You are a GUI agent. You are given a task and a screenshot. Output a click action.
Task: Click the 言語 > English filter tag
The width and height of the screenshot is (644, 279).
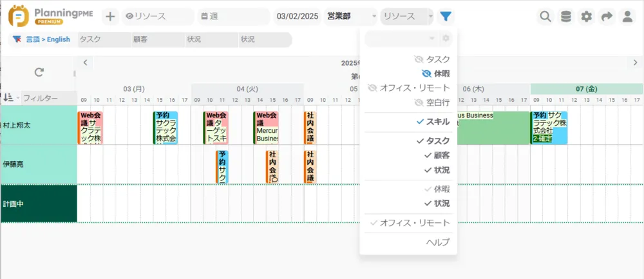pos(48,39)
